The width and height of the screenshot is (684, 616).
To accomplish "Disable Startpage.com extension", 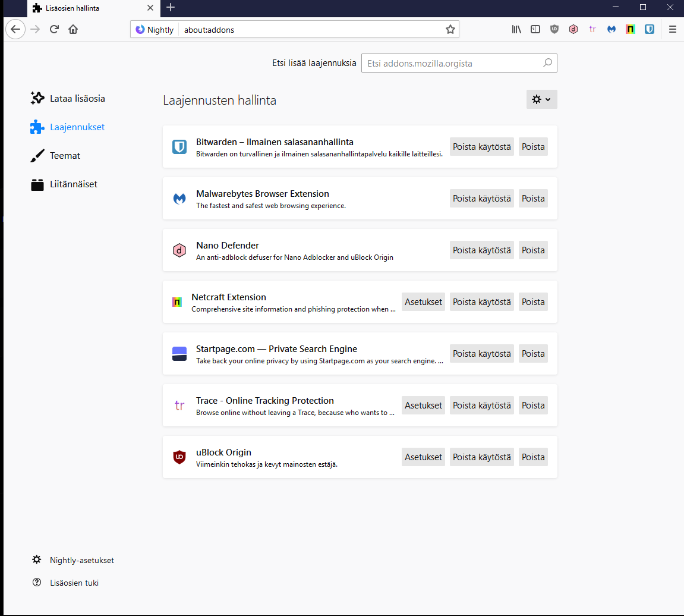I will pyautogui.click(x=481, y=354).
